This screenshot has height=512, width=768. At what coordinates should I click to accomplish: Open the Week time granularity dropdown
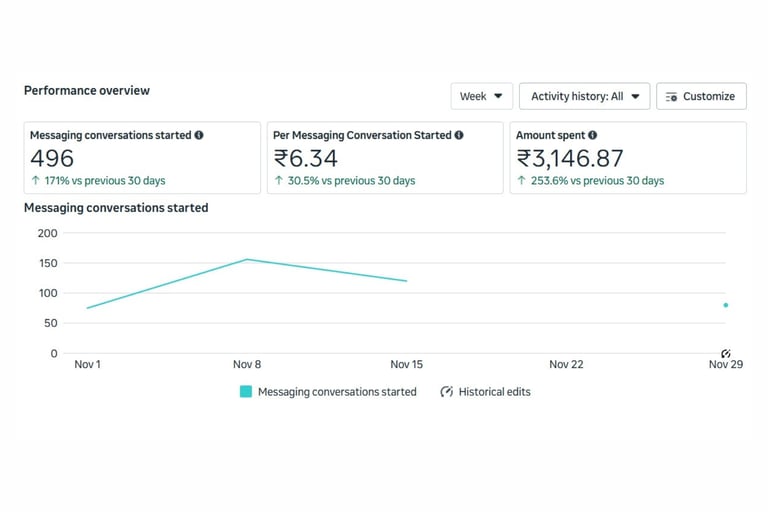481,96
